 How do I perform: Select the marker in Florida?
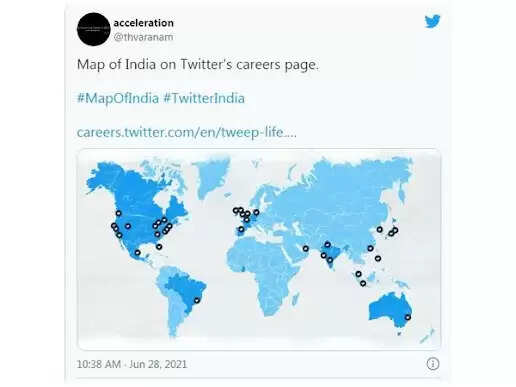click(159, 247)
